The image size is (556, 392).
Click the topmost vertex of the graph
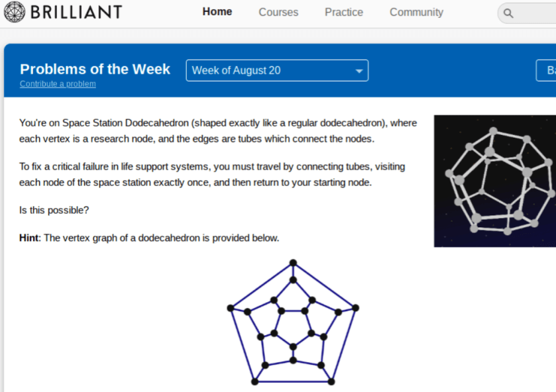click(293, 262)
